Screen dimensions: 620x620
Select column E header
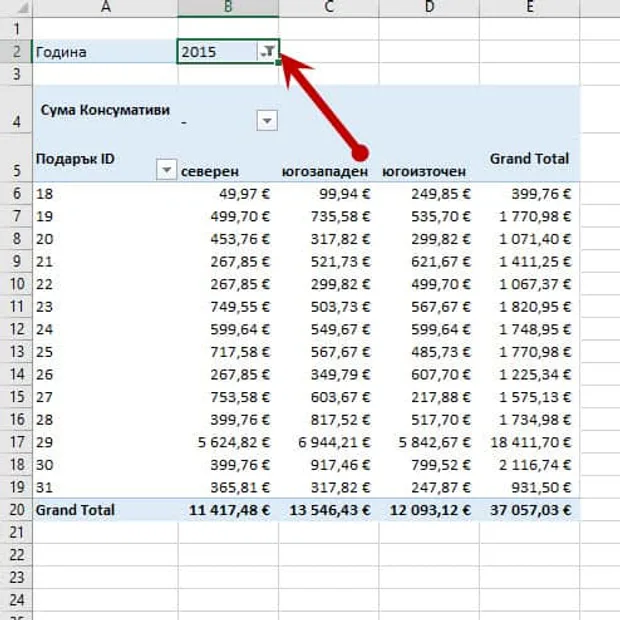[x=529, y=8]
